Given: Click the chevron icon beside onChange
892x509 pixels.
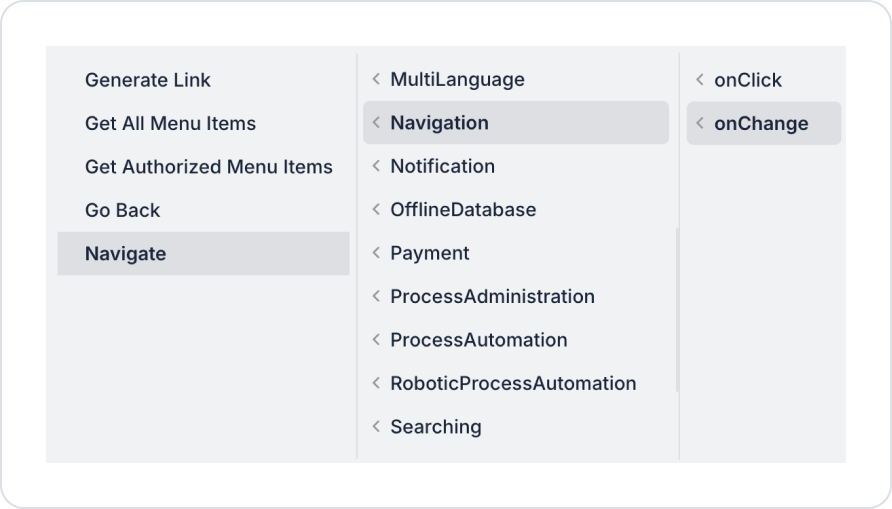Looking at the screenshot, I should [700, 124].
